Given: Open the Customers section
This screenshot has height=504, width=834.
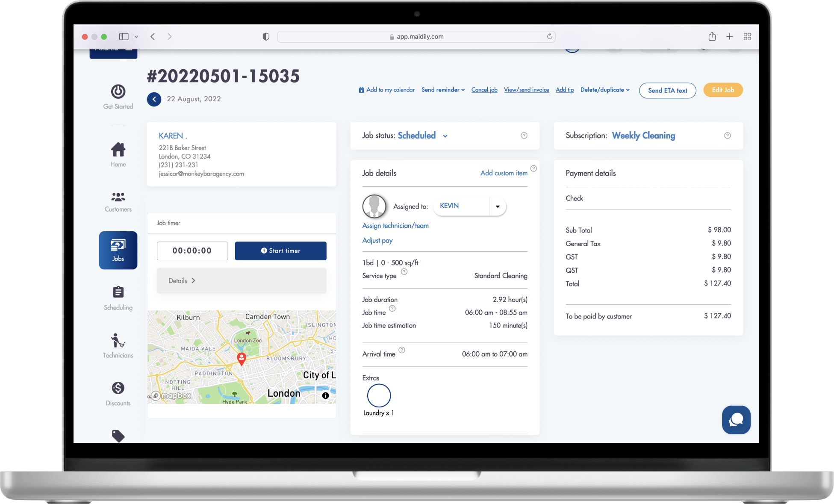Looking at the screenshot, I should (118, 202).
